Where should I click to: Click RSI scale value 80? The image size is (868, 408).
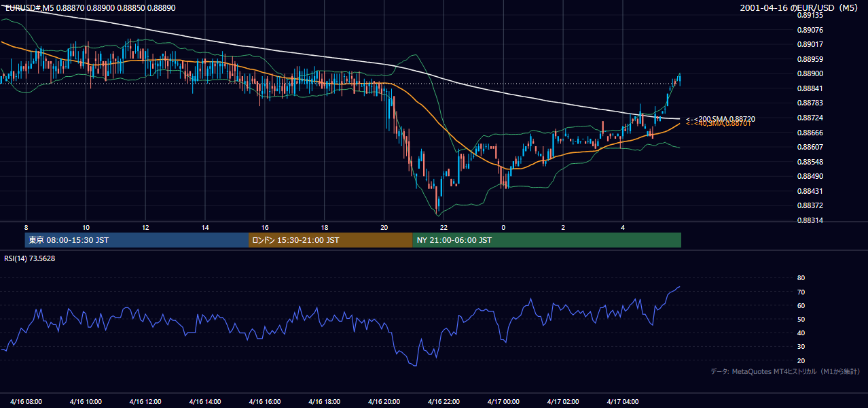tap(801, 278)
